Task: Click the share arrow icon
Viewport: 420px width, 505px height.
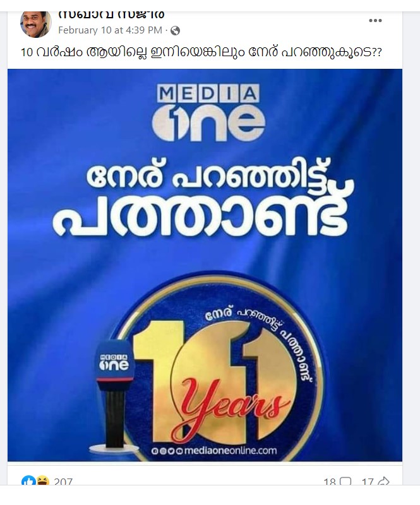Action: (383, 482)
